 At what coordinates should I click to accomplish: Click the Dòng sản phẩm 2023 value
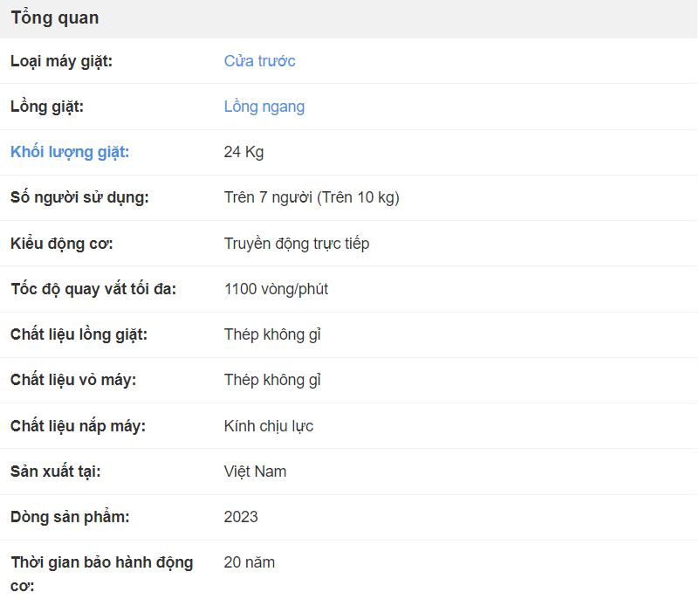pyautogui.click(x=241, y=518)
